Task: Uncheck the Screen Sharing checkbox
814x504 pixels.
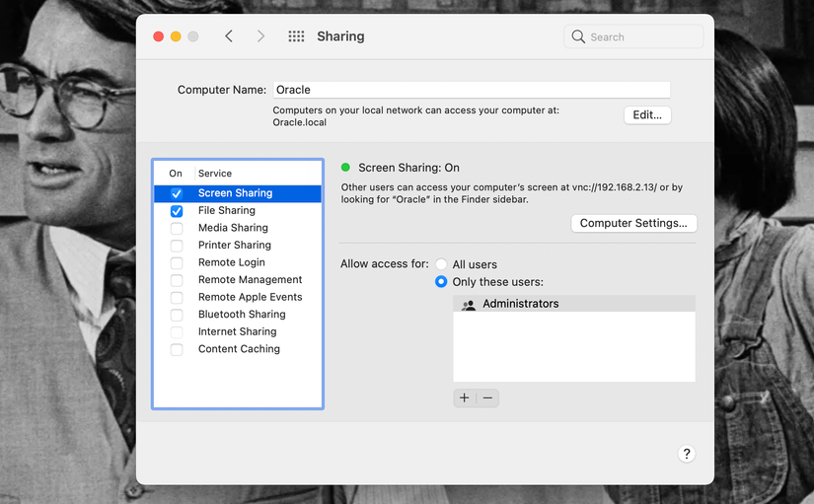Action: pos(177,193)
